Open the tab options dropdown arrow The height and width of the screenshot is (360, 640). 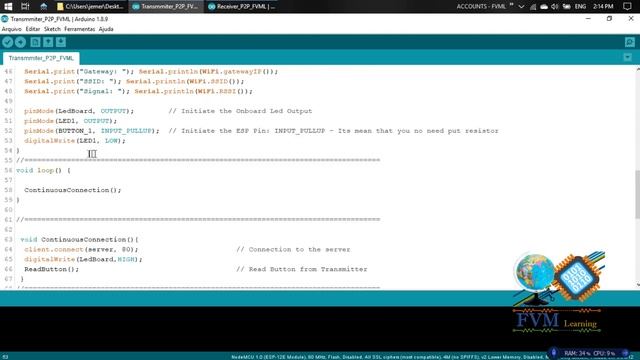[x=627, y=58]
